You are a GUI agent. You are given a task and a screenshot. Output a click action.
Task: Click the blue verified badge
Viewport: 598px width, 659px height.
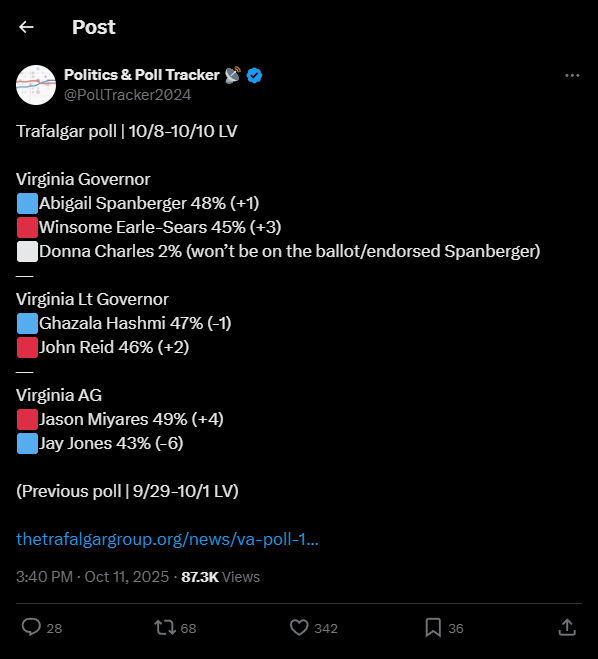tap(254, 75)
